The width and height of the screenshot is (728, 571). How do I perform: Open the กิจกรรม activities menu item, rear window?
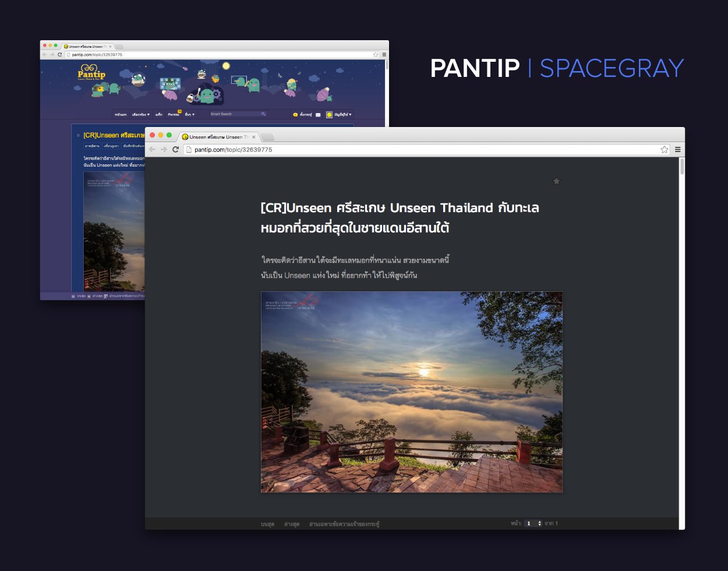click(174, 115)
